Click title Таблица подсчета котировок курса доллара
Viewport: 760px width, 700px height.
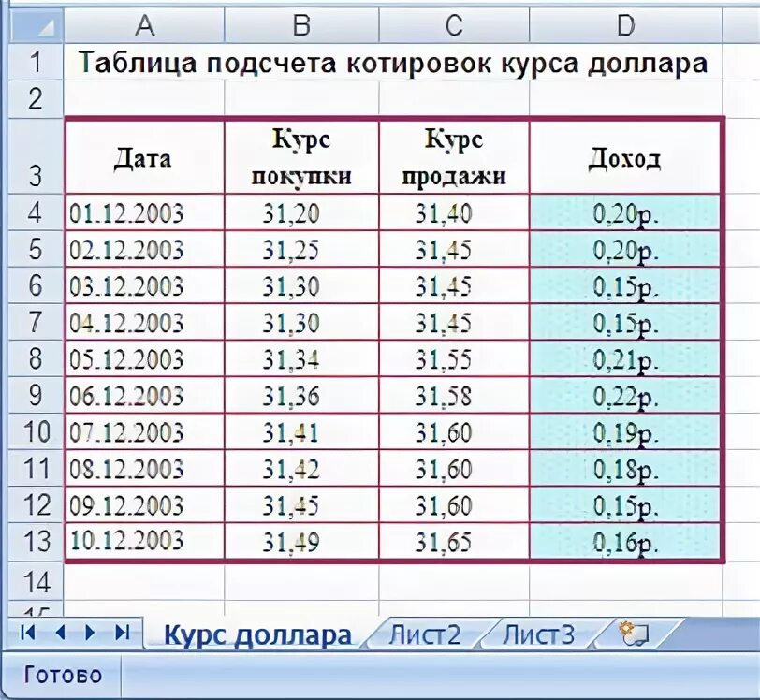[393, 63]
